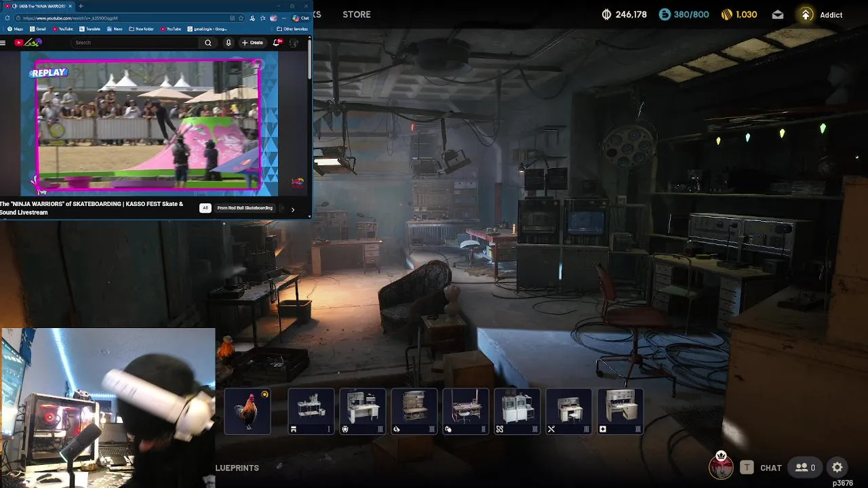Open game settings gear icon
Image resolution: width=868 pixels, height=488 pixels.
tap(837, 467)
